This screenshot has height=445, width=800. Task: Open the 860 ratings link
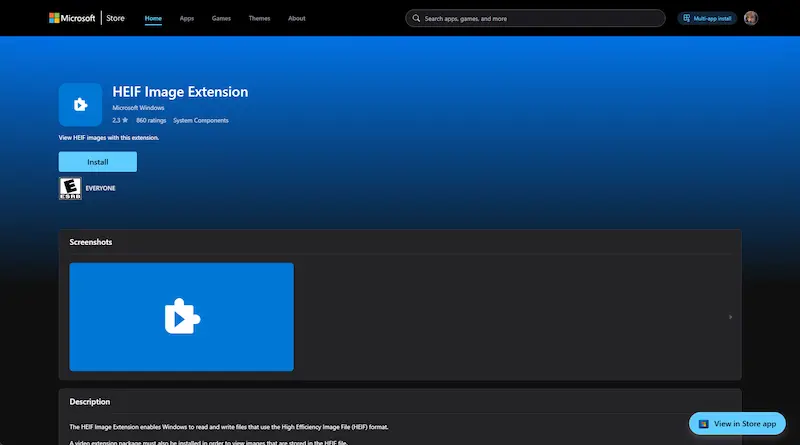click(151, 120)
